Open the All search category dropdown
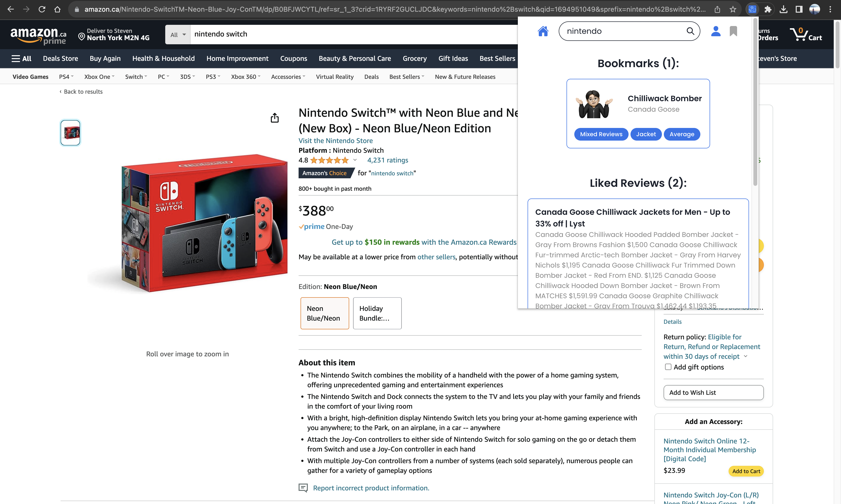The image size is (841, 504). (x=178, y=34)
